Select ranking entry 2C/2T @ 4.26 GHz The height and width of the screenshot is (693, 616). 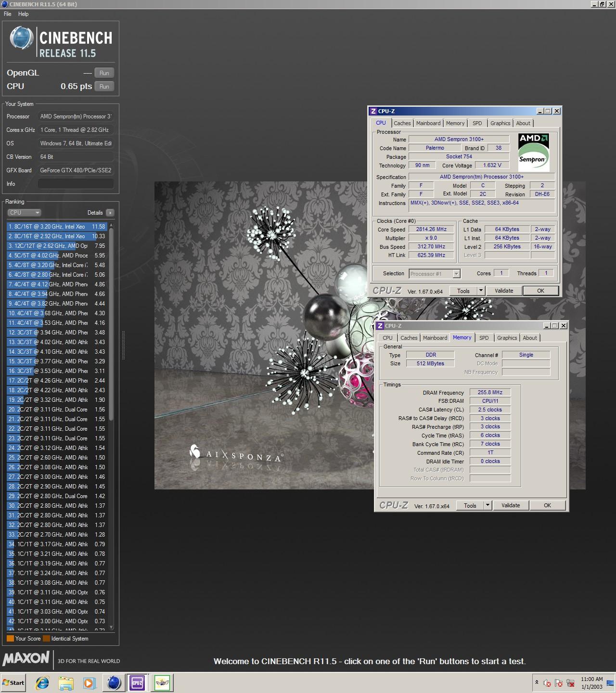57,381
